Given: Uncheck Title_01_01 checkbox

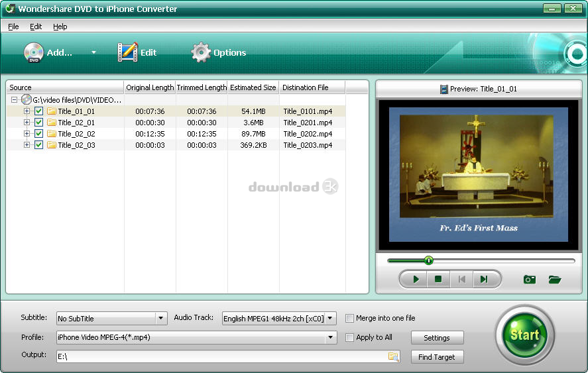Looking at the screenshot, I should coord(38,111).
